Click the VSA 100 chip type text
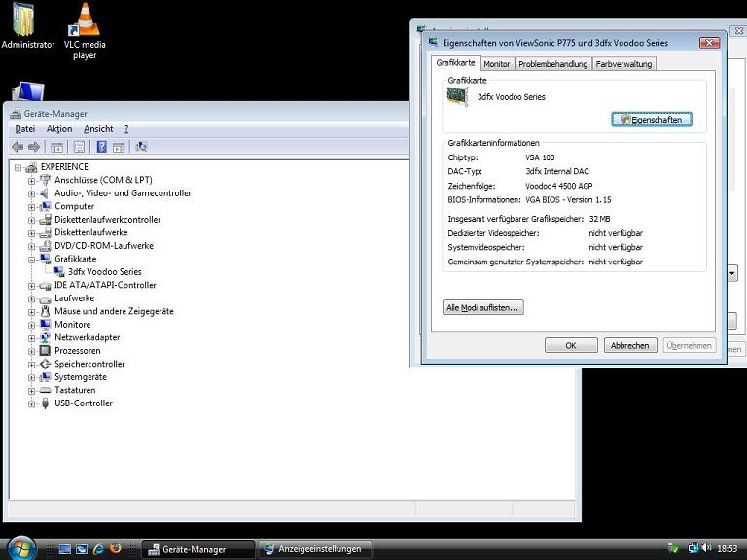The image size is (747, 560). (x=540, y=157)
